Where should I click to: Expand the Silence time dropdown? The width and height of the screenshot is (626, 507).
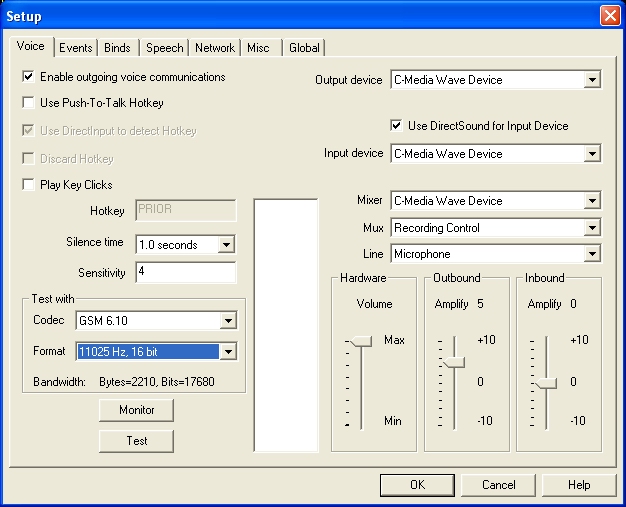[x=226, y=245]
